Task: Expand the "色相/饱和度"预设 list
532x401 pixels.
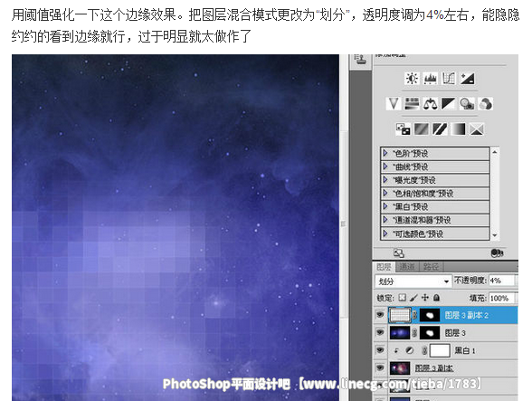Action: pos(385,193)
